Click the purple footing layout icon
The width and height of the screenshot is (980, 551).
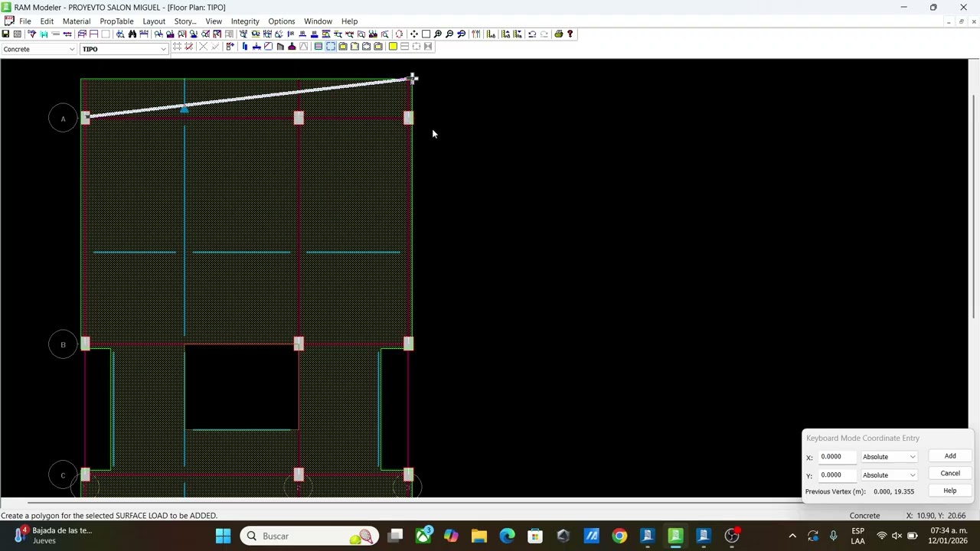[x=292, y=47]
